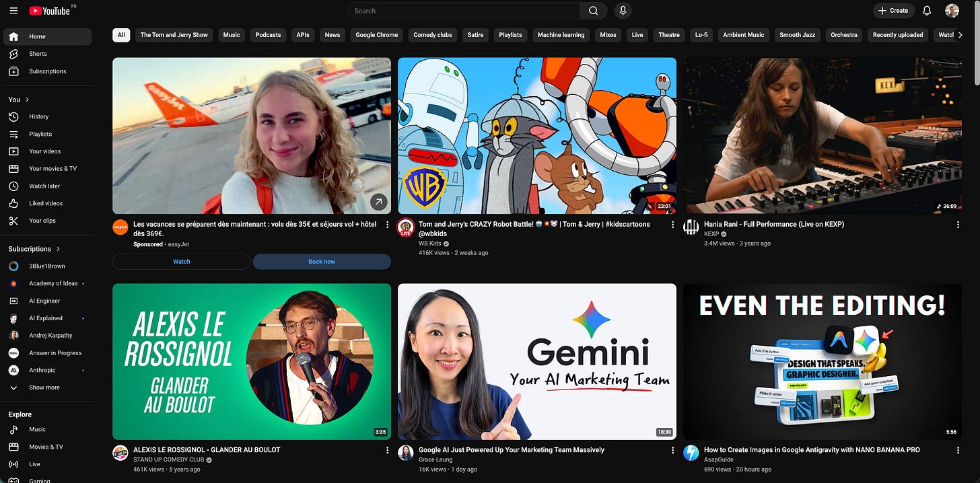Switch to the Music filter chip
Viewport: 980px width, 483px height.
pyautogui.click(x=231, y=34)
